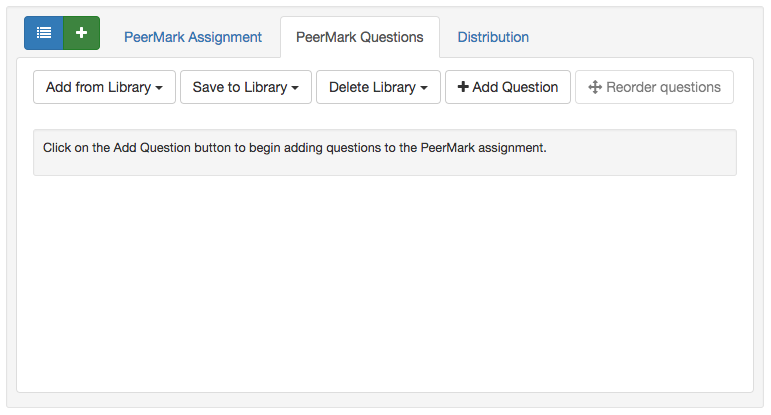The width and height of the screenshot is (771, 415).
Task: Click 'PeerMark assignment' words in the hint message
Action: click(x=483, y=148)
